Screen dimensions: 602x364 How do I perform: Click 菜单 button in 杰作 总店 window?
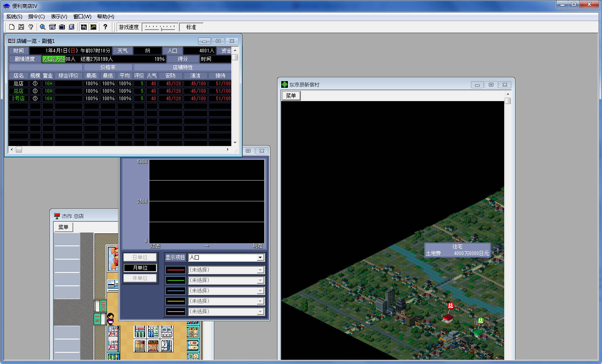click(x=63, y=227)
